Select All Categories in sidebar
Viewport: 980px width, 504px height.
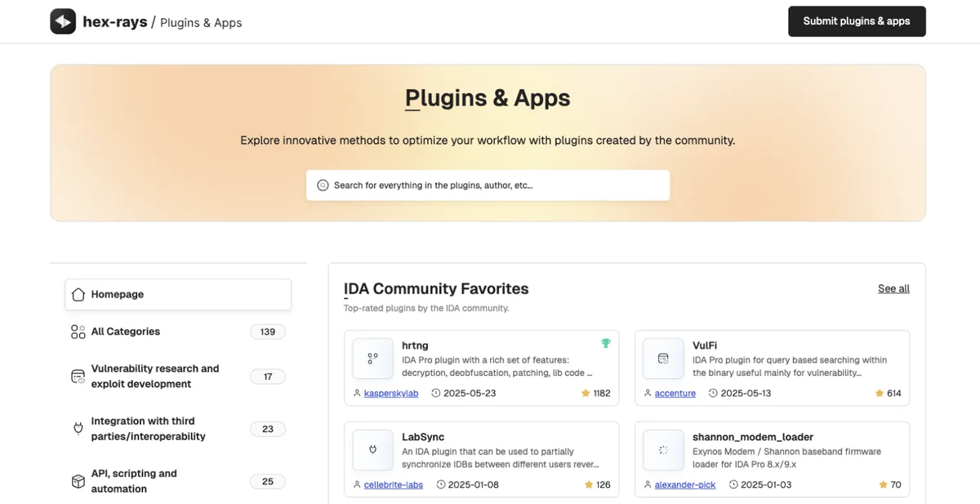click(178, 332)
